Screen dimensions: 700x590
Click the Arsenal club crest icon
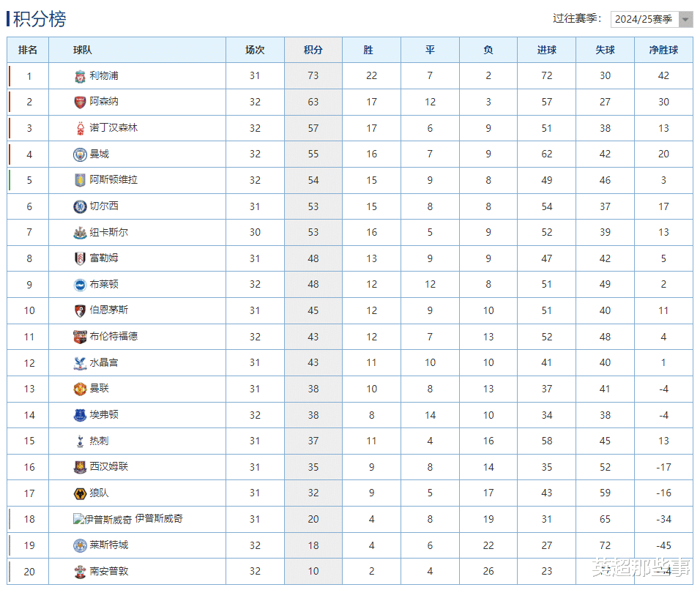(x=80, y=102)
